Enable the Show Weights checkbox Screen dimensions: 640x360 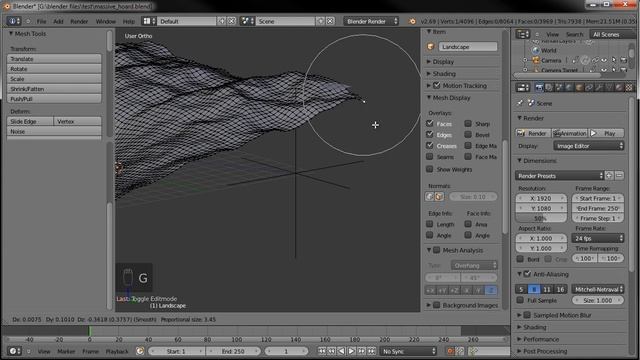click(430, 169)
